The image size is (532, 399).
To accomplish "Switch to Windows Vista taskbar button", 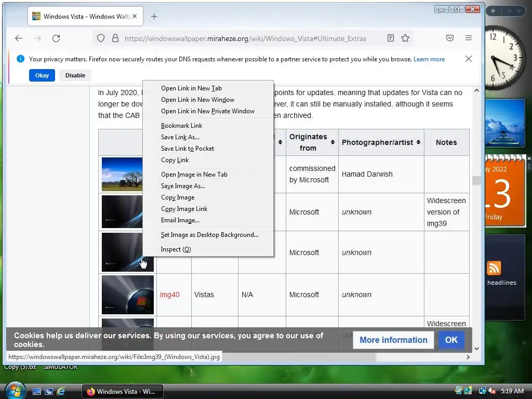I will coord(123,392).
